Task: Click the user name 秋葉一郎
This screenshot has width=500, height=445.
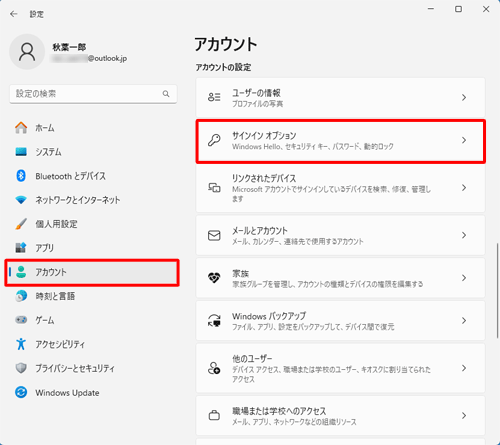Action: (69, 47)
